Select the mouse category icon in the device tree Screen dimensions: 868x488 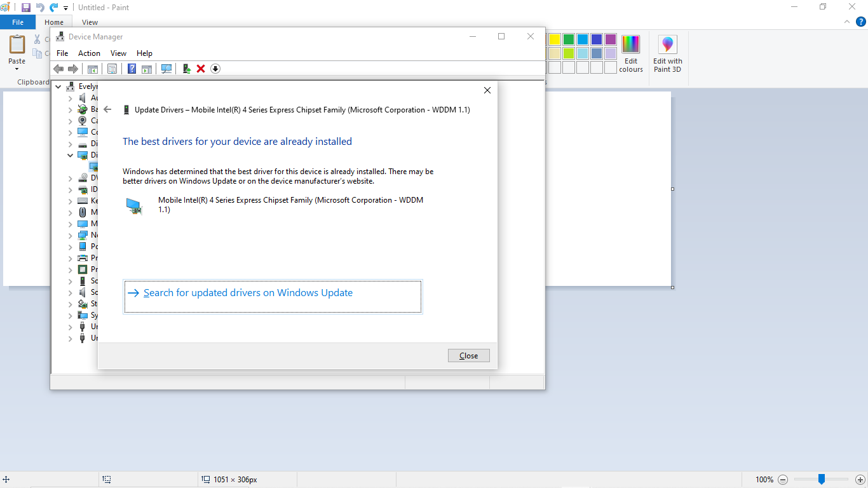[x=82, y=212]
